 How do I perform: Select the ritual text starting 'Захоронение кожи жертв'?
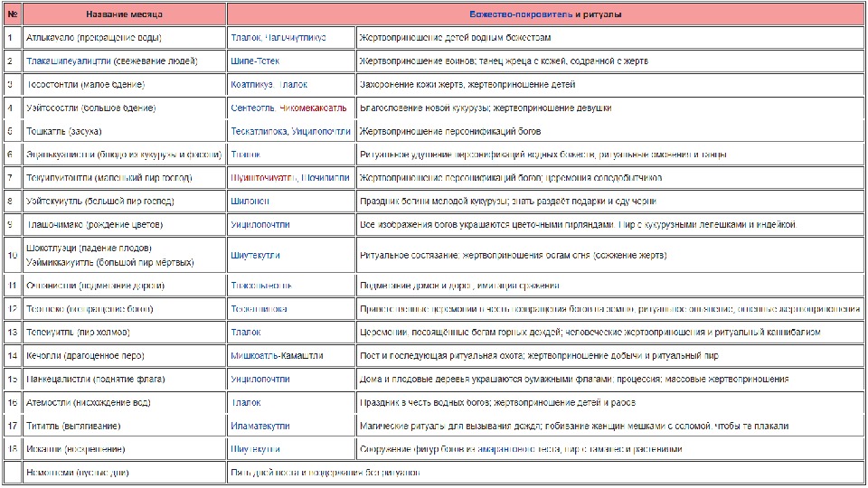[467, 85]
